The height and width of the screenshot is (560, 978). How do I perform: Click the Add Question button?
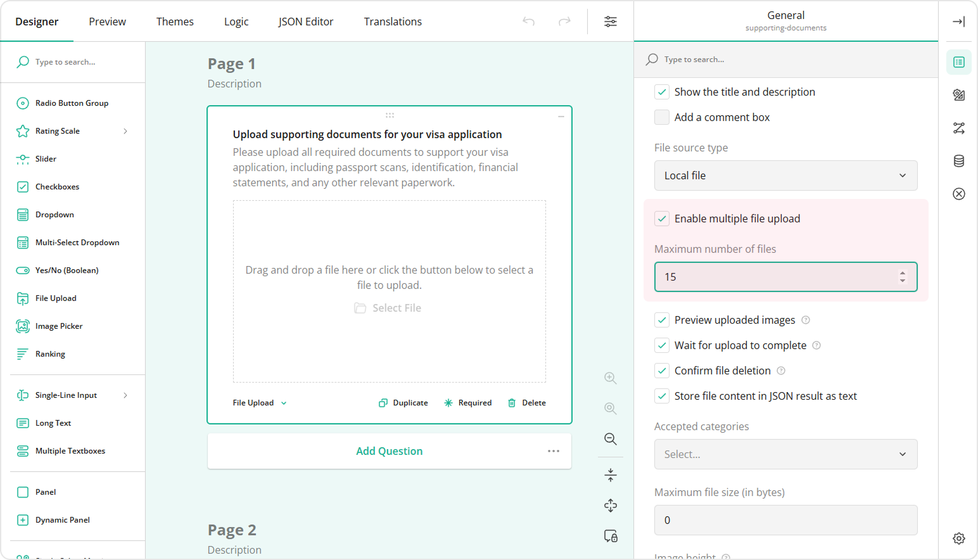click(389, 450)
